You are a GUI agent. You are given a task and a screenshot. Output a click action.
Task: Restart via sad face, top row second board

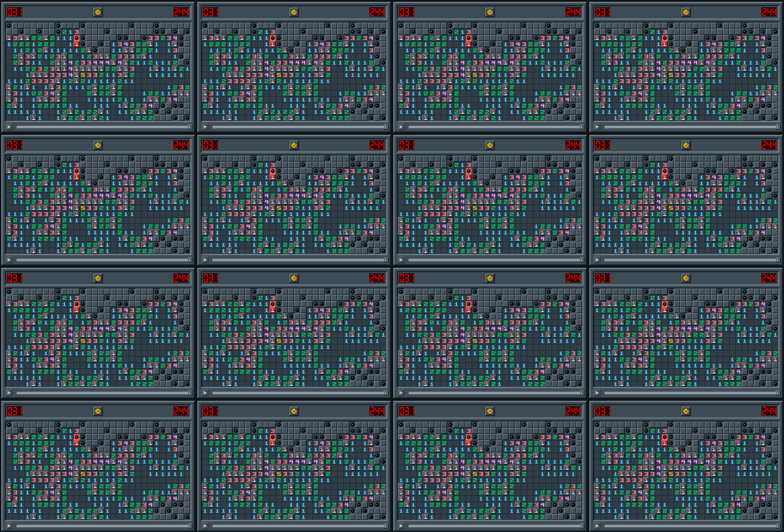[x=294, y=12]
